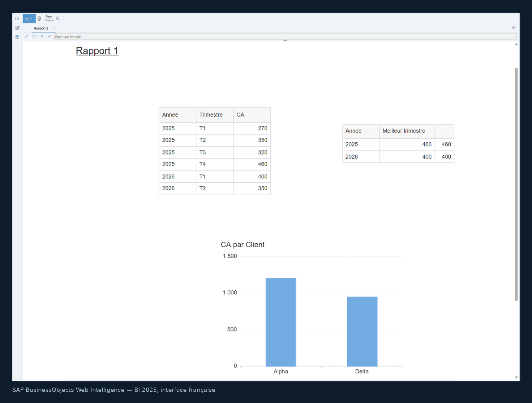Select the 350 cell in the 2026 T2 row
The height and width of the screenshot is (403, 532).
coord(251,188)
